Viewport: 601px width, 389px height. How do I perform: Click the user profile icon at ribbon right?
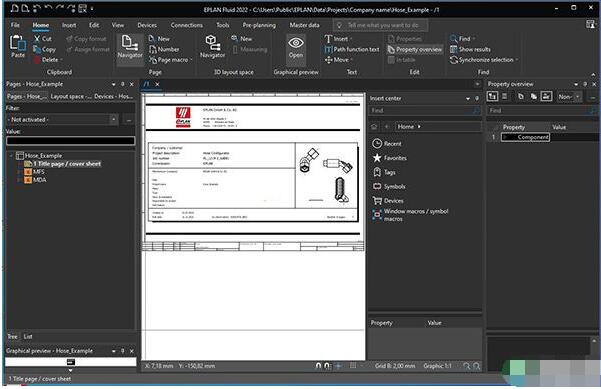pyautogui.click(x=590, y=25)
